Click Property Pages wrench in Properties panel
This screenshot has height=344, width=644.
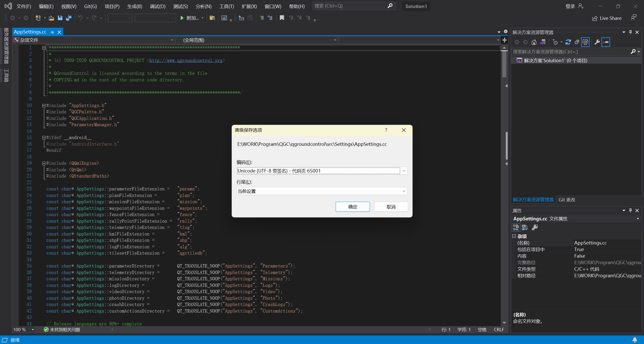click(x=535, y=227)
